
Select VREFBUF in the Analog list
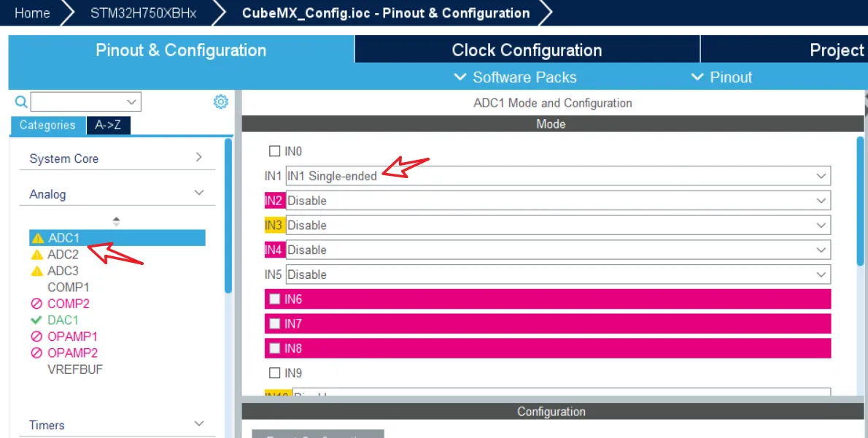point(75,369)
